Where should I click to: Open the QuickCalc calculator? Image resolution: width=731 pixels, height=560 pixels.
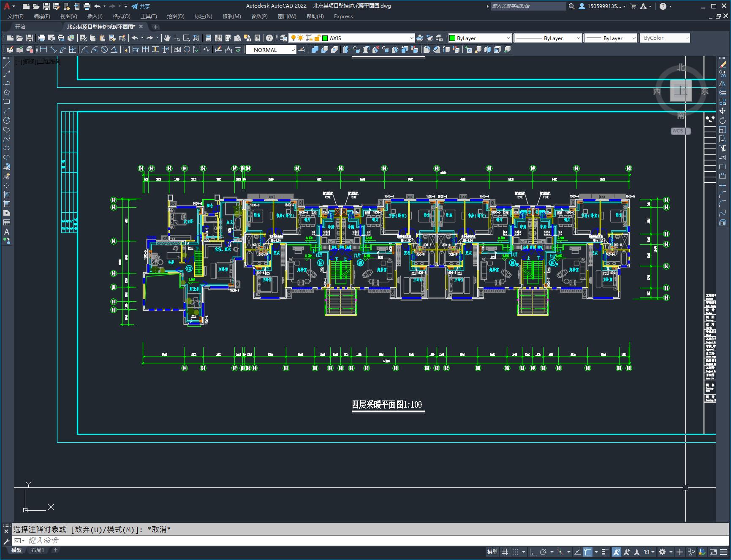pos(257,38)
